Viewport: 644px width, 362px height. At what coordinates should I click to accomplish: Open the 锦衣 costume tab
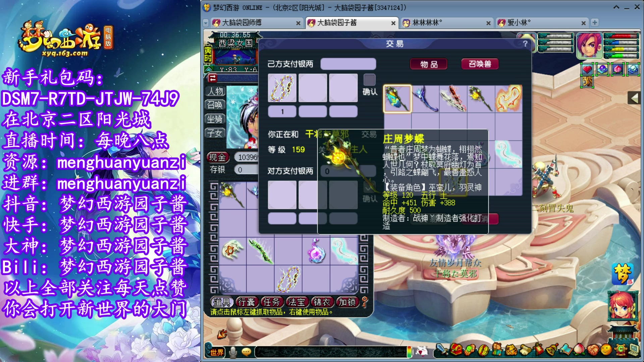pos(322,302)
